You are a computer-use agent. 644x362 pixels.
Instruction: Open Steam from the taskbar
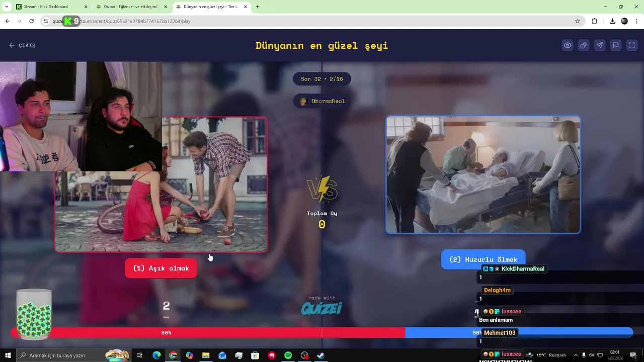[320, 355]
